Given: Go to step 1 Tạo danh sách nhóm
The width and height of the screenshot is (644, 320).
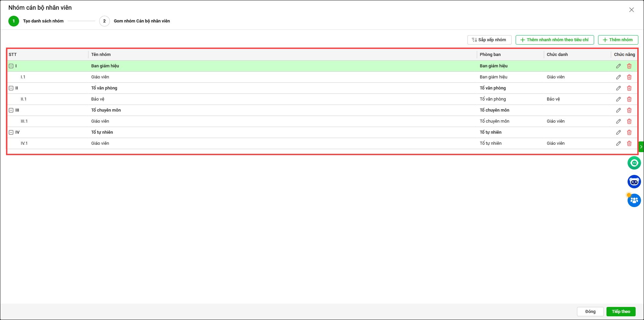Looking at the screenshot, I should click(x=14, y=21).
